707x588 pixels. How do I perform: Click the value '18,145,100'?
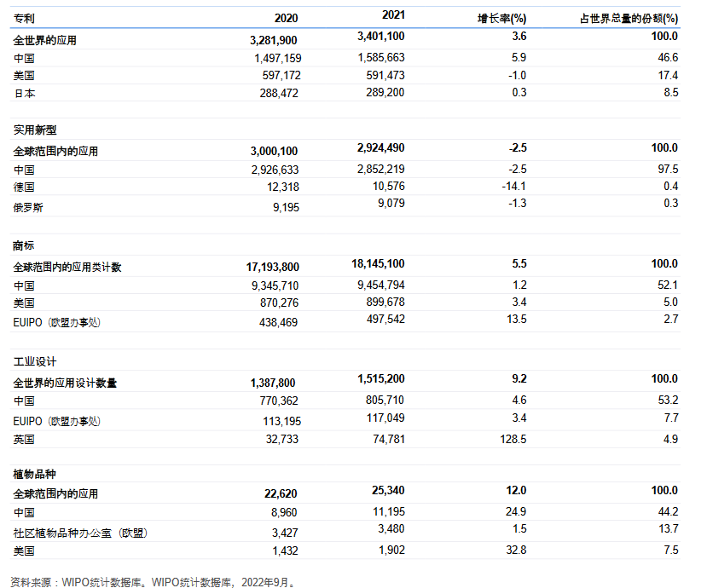point(379,264)
